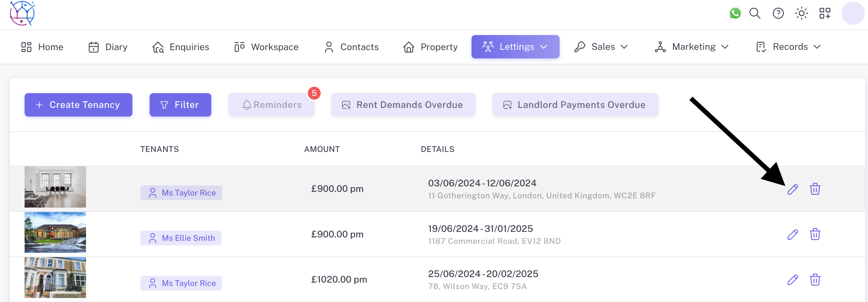868x302 pixels.
Task: Open the 11 Gotherington Way property thumbnail
Action: tap(55, 187)
